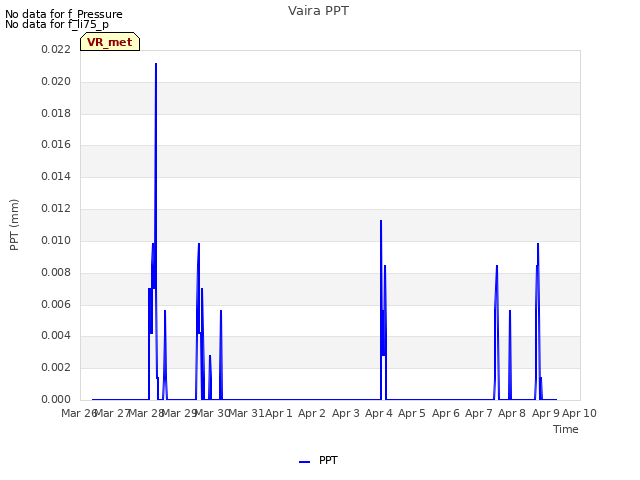640x480 pixels.
Task: Click the 0.022 y-axis label
Action: pyautogui.click(x=56, y=49)
